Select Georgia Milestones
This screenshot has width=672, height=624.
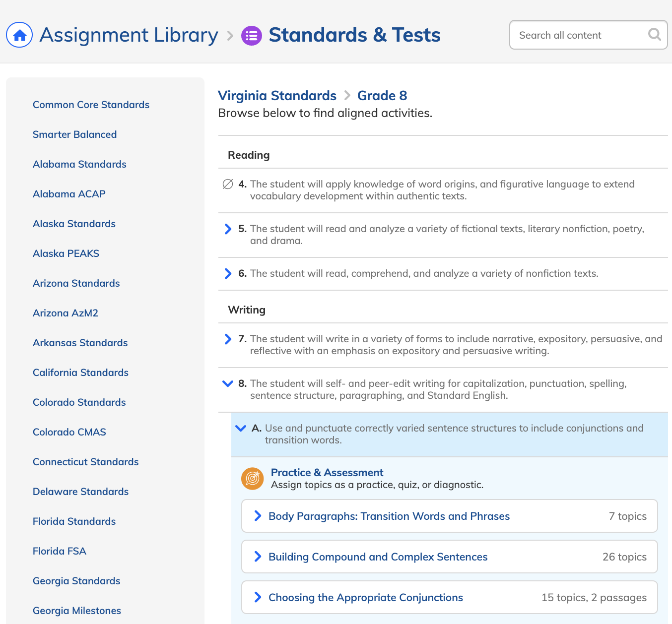click(x=77, y=611)
